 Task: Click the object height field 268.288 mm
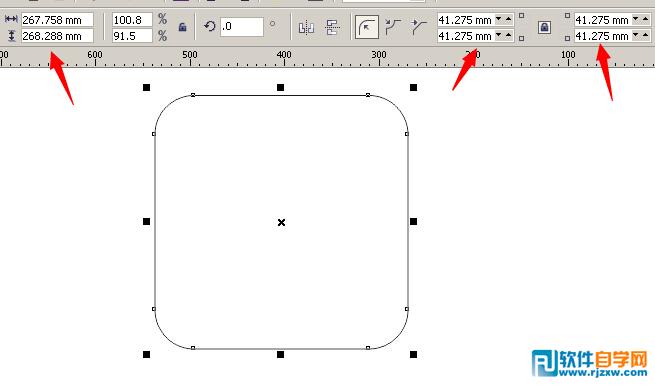point(57,36)
